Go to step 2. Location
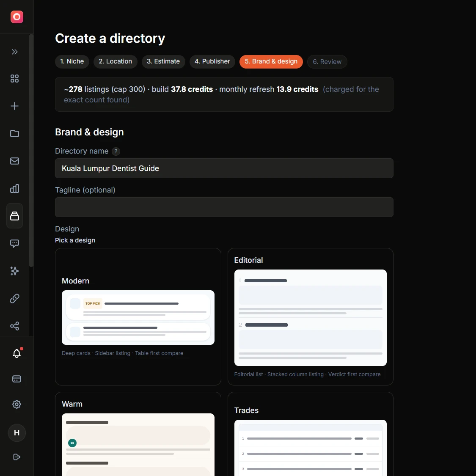The width and height of the screenshot is (476, 476). coord(116,62)
